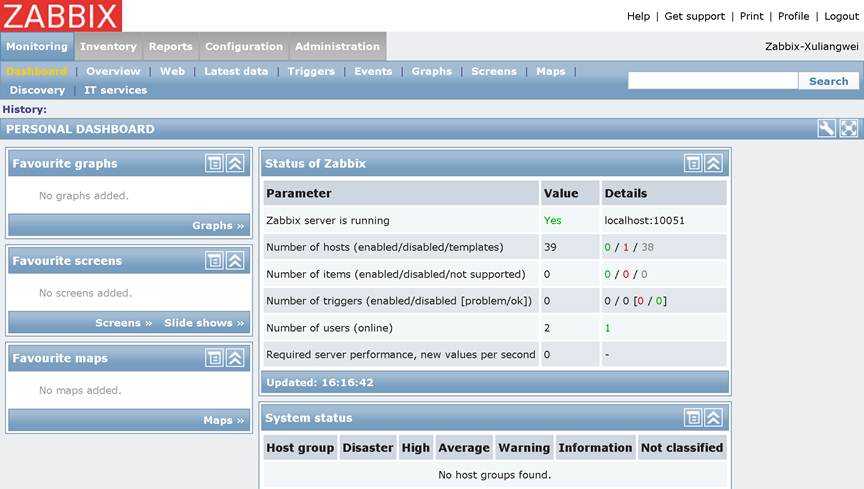Collapse the Favourite maps widget
Viewport: 864px width, 489px height.
235,358
